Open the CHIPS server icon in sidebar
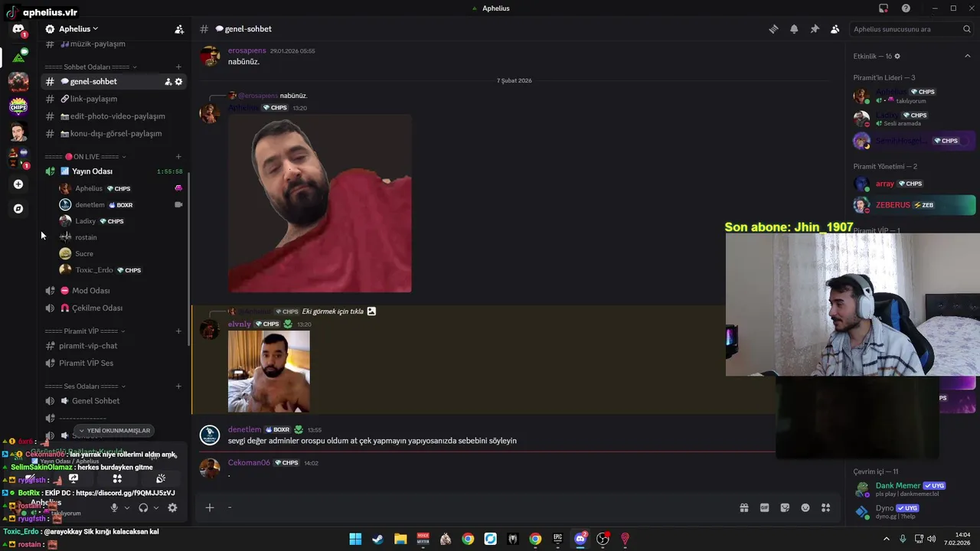 18,106
